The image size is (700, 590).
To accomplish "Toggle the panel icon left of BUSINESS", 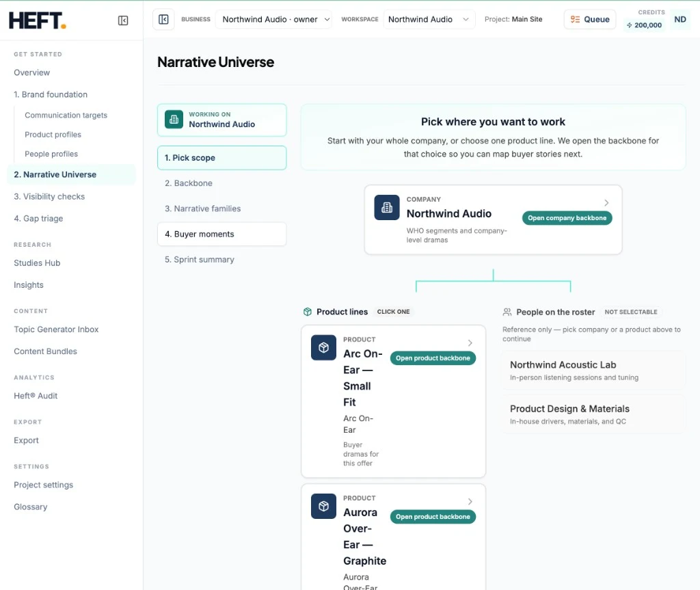I will (163, 20).
